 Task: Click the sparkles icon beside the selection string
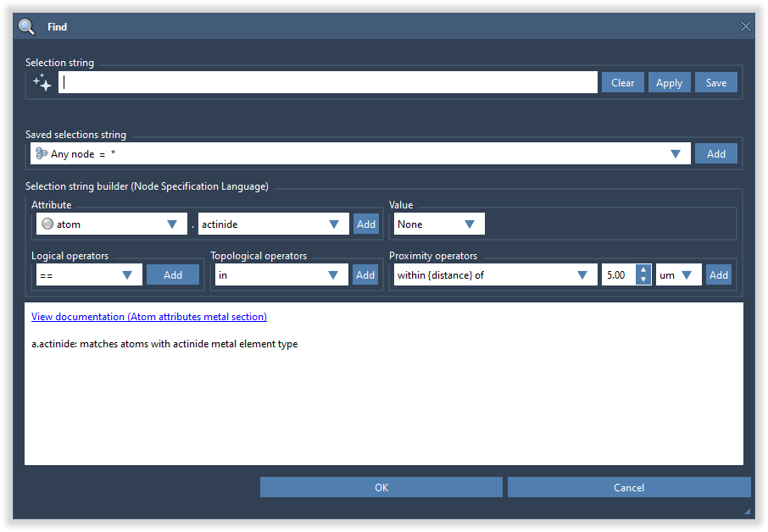click(x=41, y=81)
